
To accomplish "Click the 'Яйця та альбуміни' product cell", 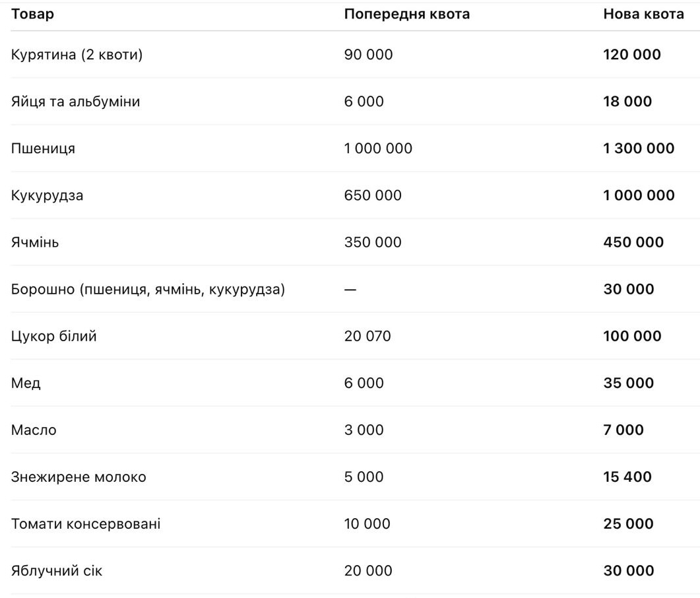I will [75, 102].
